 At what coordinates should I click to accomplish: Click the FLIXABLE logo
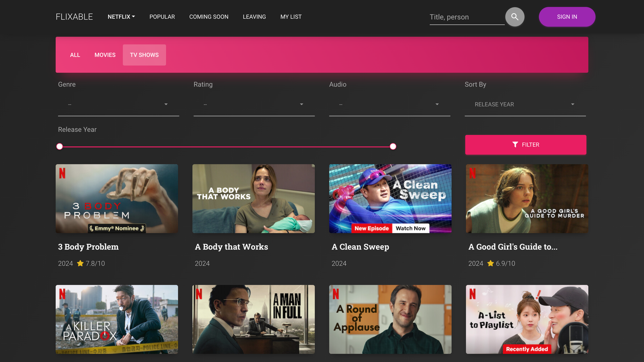click(74, 17)
